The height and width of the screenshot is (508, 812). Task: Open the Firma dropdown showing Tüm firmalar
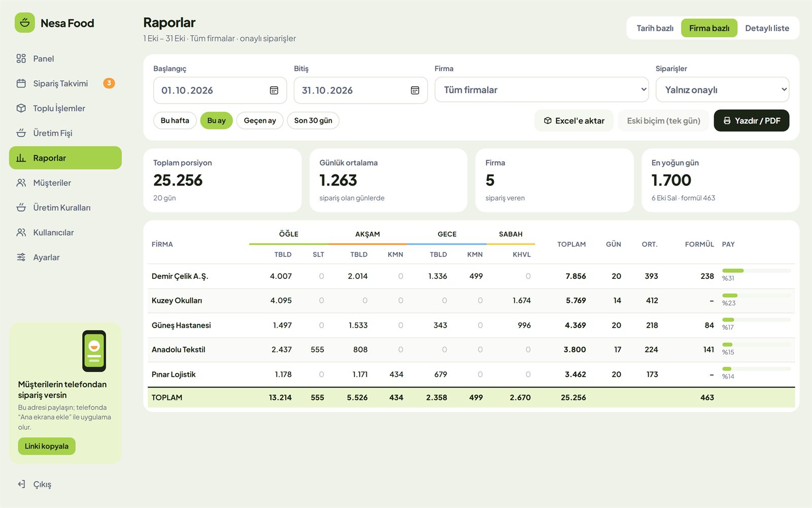pyautogui.click(x=542, y=90)
